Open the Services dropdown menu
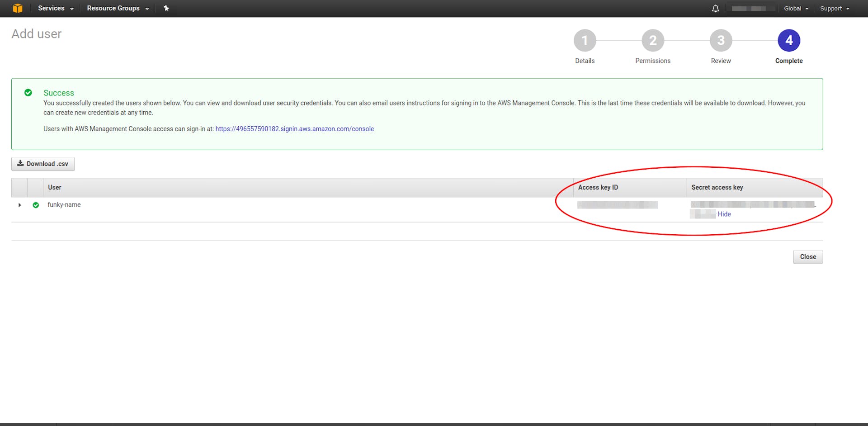This screenshot has width=868, height=426. click(x=55, y=8)
